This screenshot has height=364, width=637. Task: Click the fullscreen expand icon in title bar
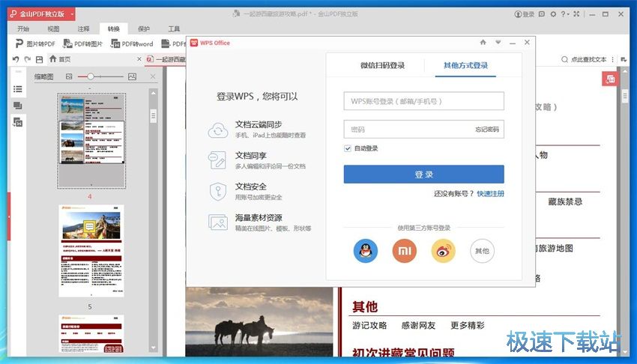click(x=576, y=14)
